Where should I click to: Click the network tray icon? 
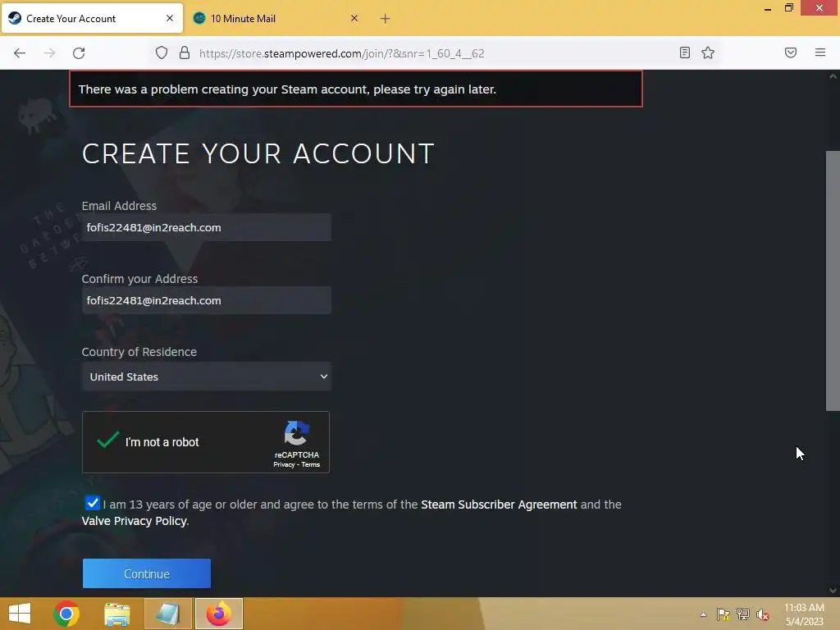coord(743,614)
